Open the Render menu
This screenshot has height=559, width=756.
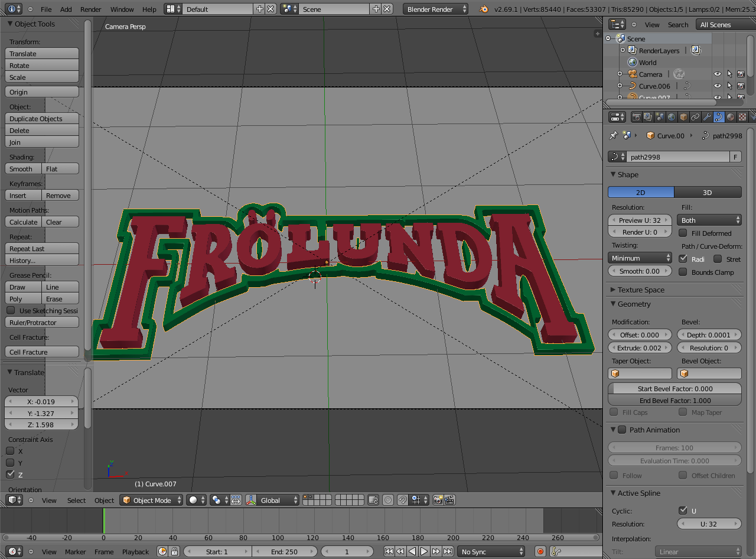coord(91,9)
